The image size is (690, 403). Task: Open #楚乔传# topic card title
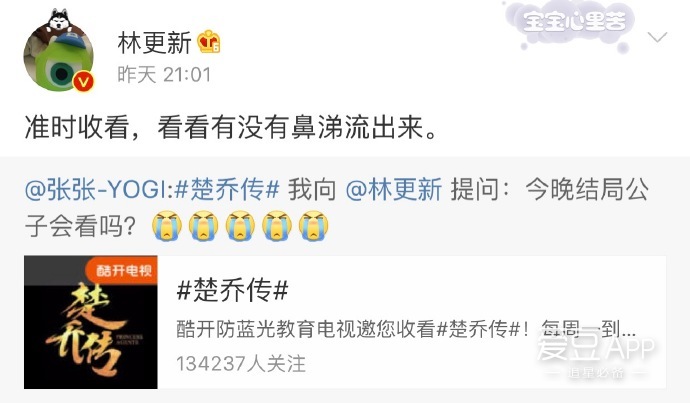(x=232, y=290)
